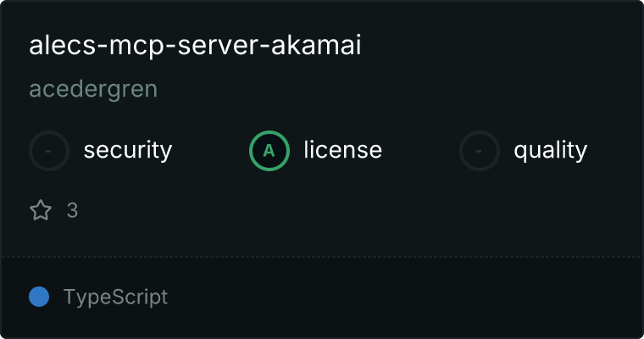
Task: Select the security label text
Action: coord(128,150)
